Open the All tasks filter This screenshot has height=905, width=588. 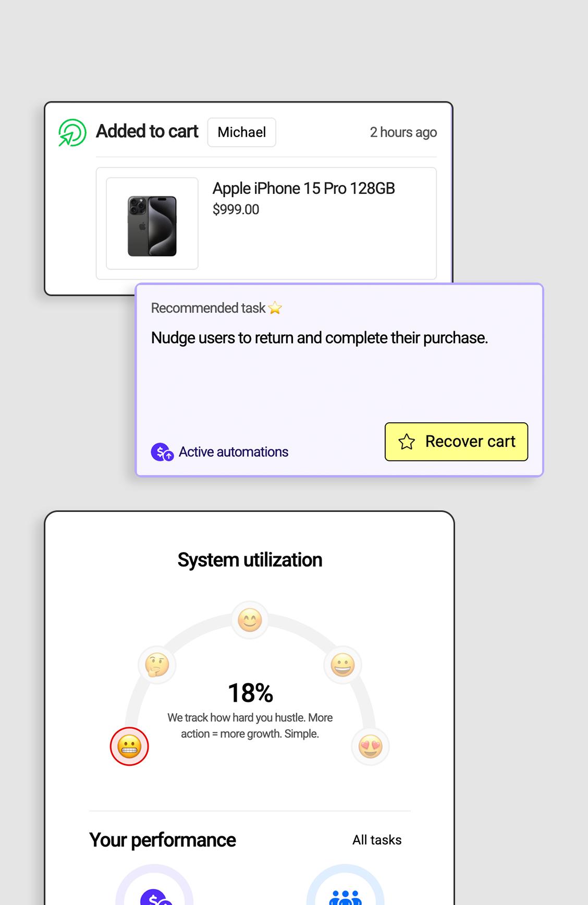(x=377, y=840)
